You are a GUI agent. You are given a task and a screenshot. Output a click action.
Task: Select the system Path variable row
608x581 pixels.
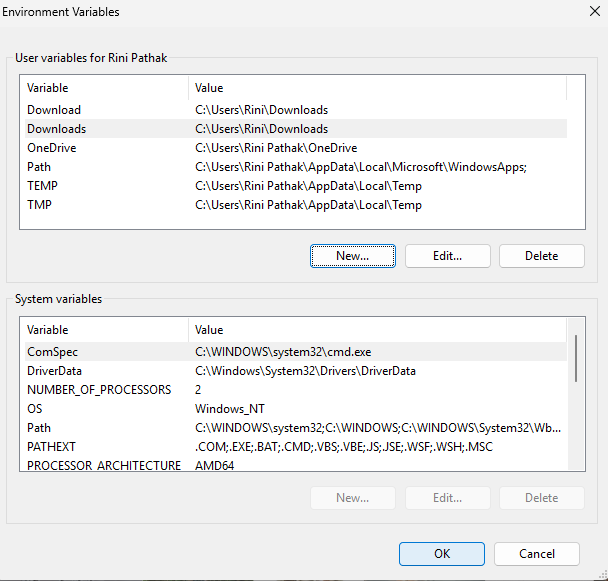(39, 428)
